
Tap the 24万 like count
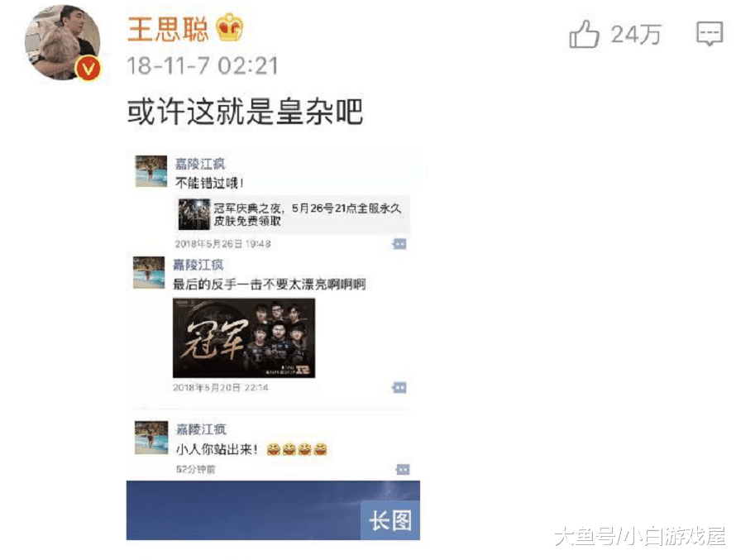(x=636, y=34)
